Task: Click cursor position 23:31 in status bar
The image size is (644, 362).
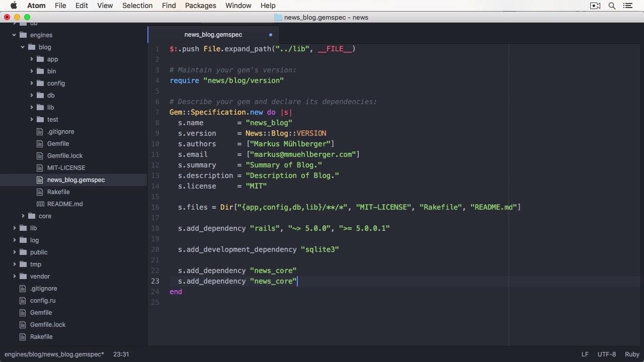Action: click(121, 354)
